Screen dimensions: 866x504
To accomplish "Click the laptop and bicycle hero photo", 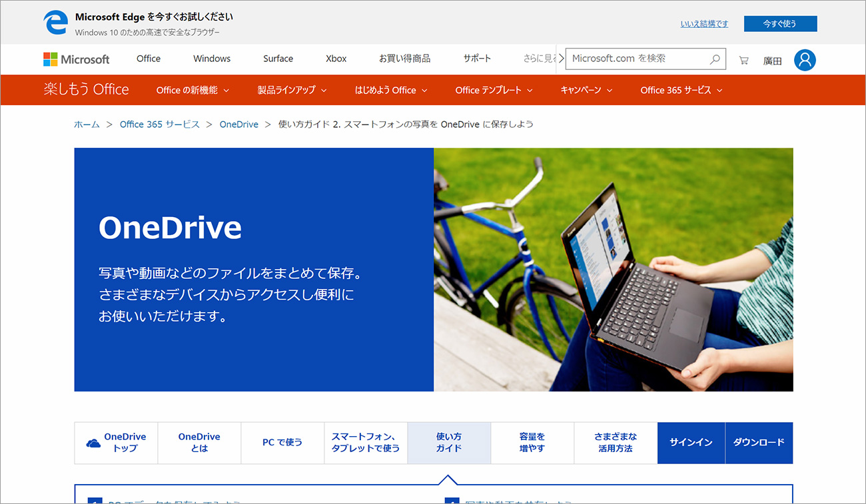I will click(614, 270).
